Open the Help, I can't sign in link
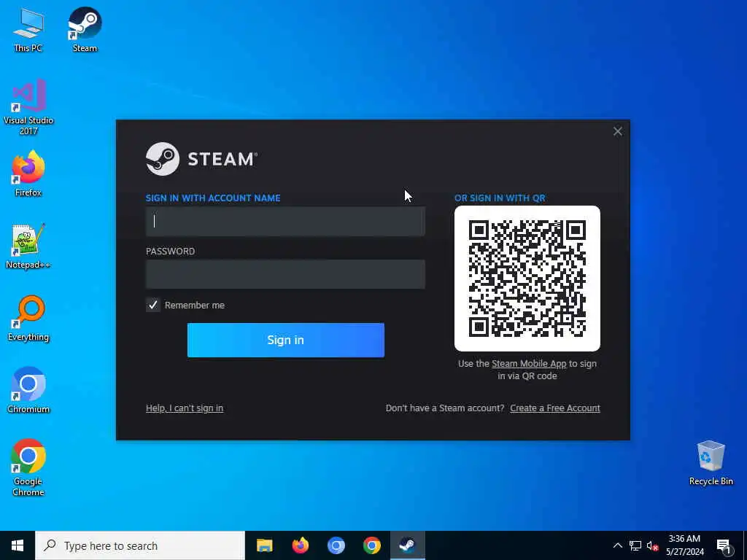Image resolution: width=747 pixels, height=560 pixels. [x=185, y=408]
